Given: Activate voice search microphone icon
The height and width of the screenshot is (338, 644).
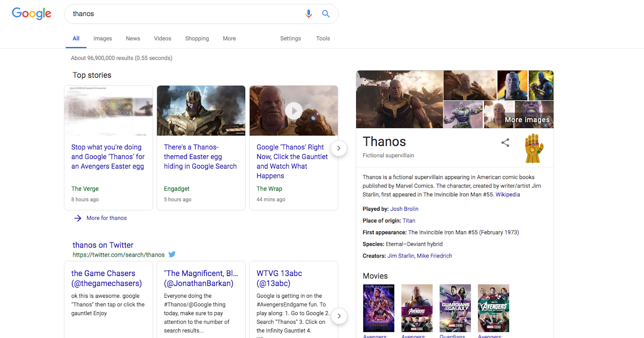Looking at the screenshot, I should point(309,14).
